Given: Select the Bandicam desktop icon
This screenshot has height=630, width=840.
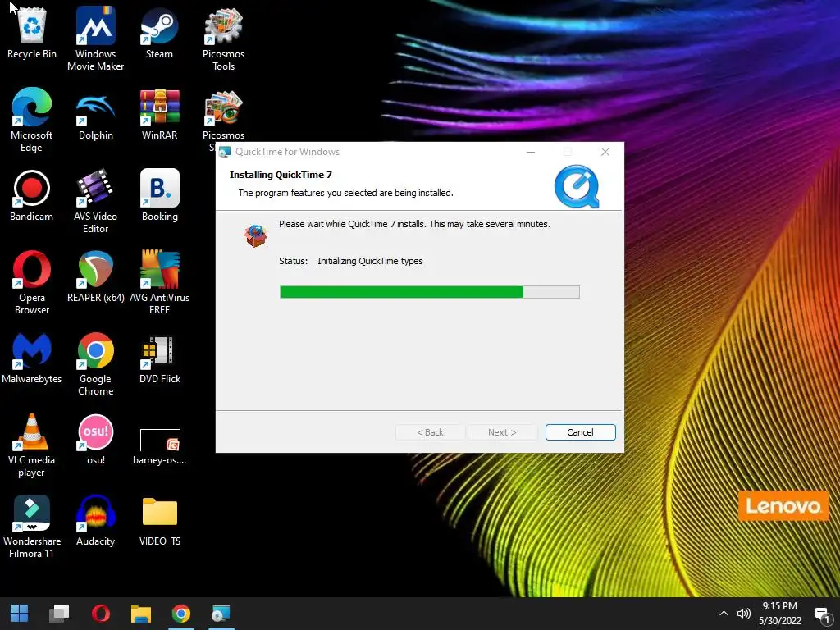Looking at the screenshot, I should (32, 196).
